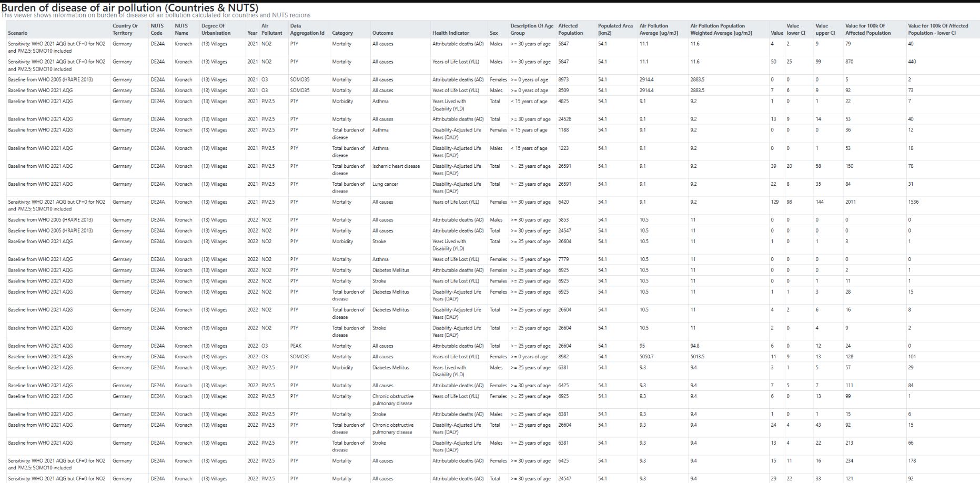Image resolution: width=980 pixels, height=483 pixels.
Task: Click the Category column header
Action: point(342,33)
